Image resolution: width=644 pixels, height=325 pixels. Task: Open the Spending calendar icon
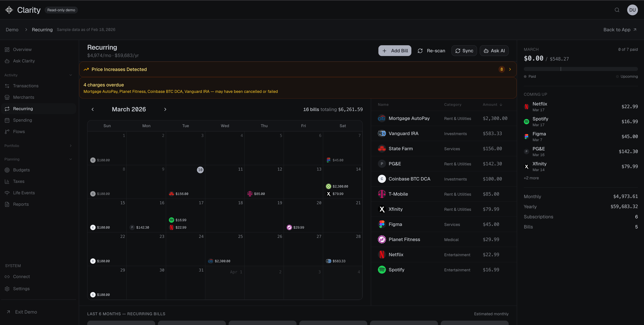coord(7,120)
